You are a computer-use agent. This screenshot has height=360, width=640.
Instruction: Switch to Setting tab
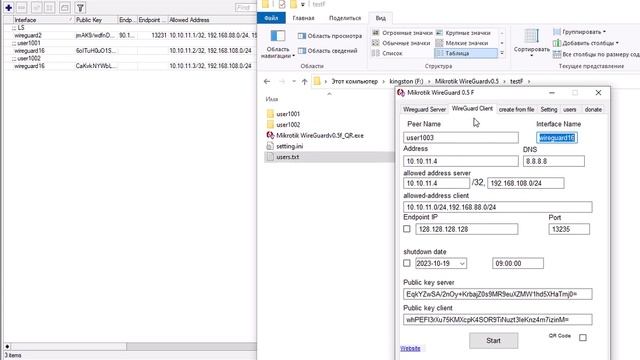pyautogui.click(x=549, y=109)
